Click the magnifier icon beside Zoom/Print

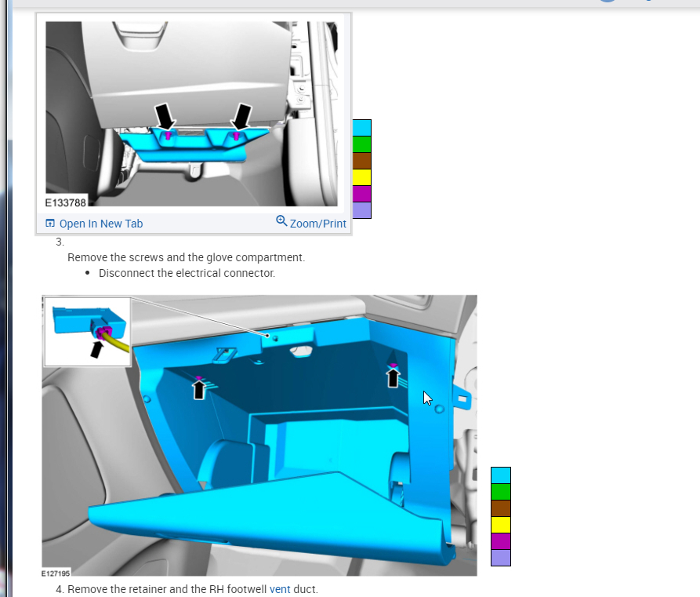tap(281, 220)
